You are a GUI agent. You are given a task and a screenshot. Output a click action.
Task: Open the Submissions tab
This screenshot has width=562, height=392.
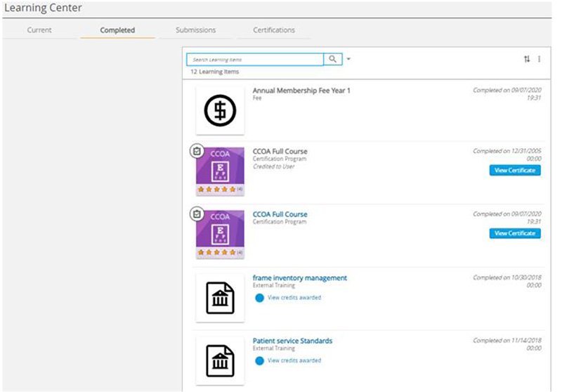tap(196, 30)
